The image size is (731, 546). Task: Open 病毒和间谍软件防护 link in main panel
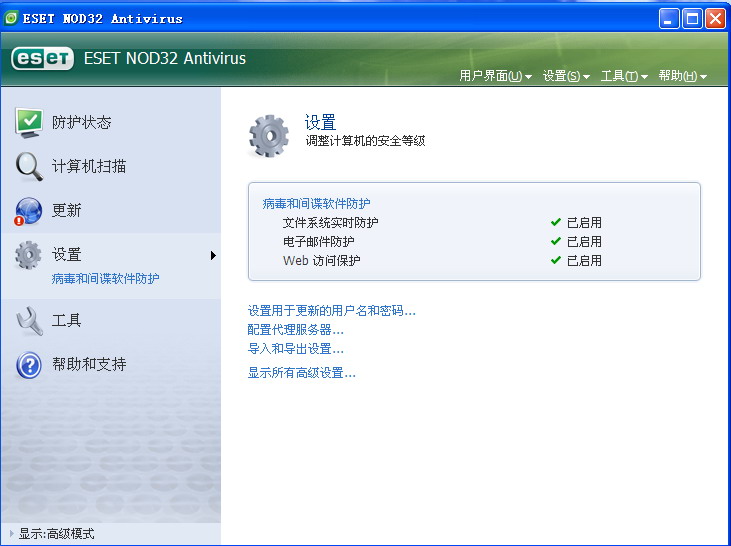[317, 204]
